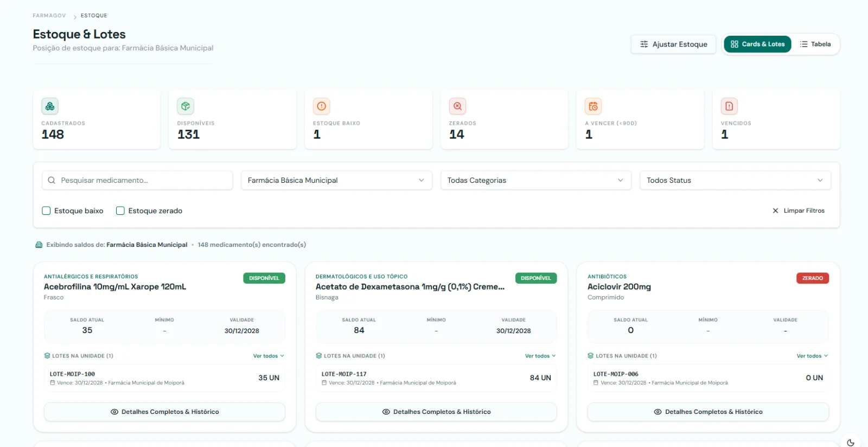Screen dimensions: 868x447
Task: Open Detalhes Completos & Histórico for Acebrofilina
Action: [164, 412]
